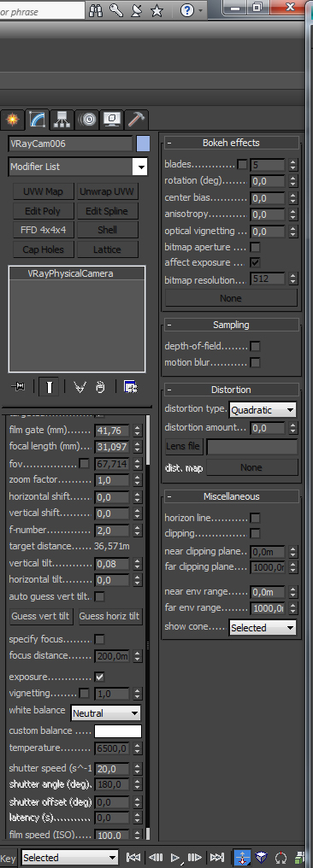The height and width of the screenshot is (868, 313).
Task: Collapse the Distortion rollout
Action: tap(231, 390)
